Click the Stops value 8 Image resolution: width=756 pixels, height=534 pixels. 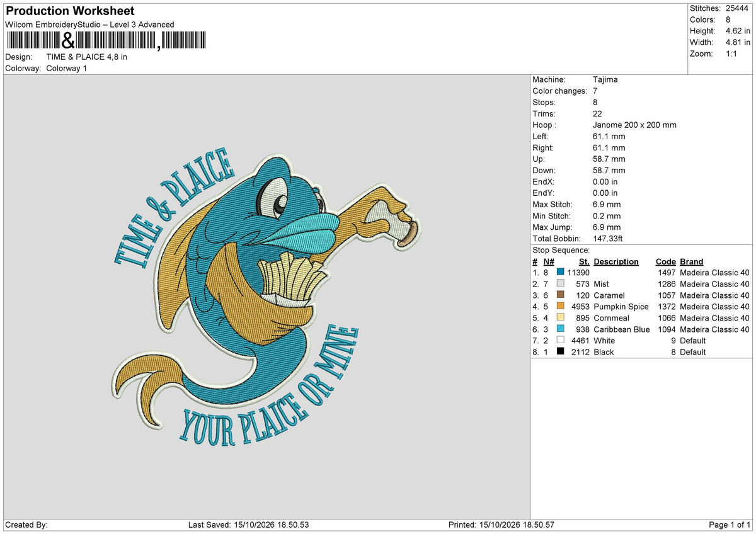click(x=595, y=102)
